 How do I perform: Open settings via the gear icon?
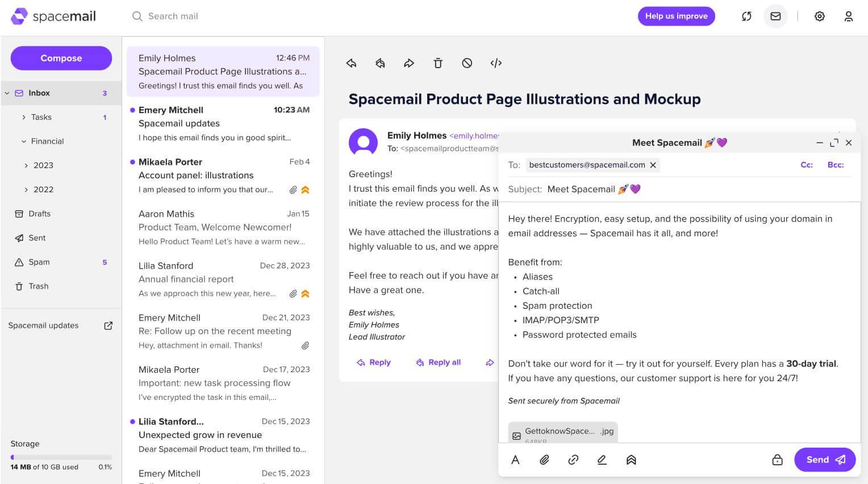820,16
